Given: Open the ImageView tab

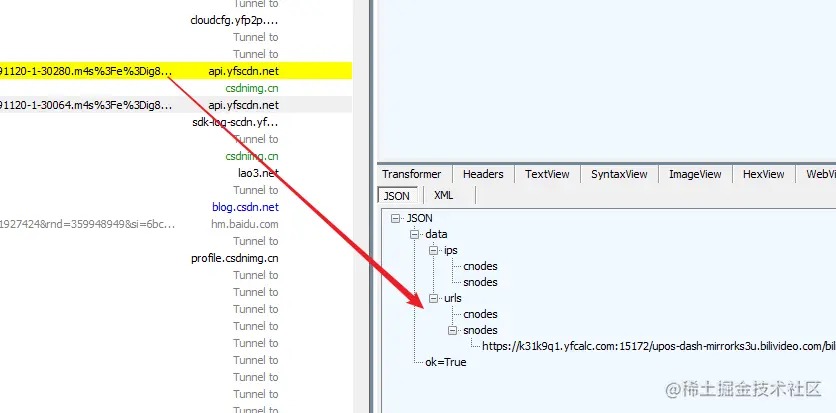Looking at the screenshot, I should pyautogui.click(x=695, y=174).
